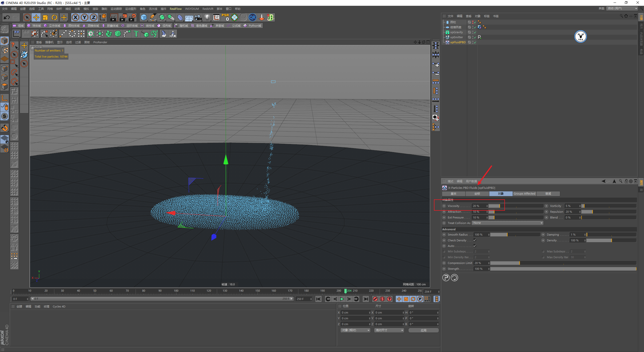Toggle the X-axis lock icon
The width and height of the screenshot is (644, 352).
point(75,17)
